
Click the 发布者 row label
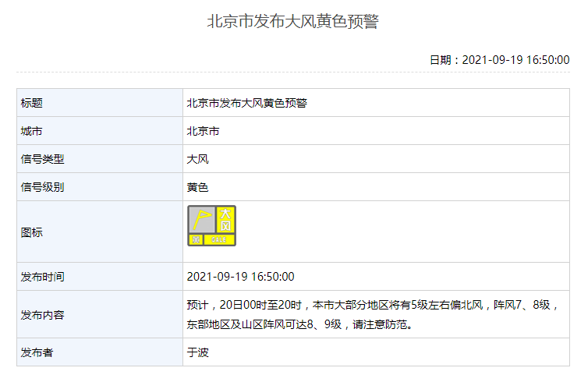tap(37, 352)
